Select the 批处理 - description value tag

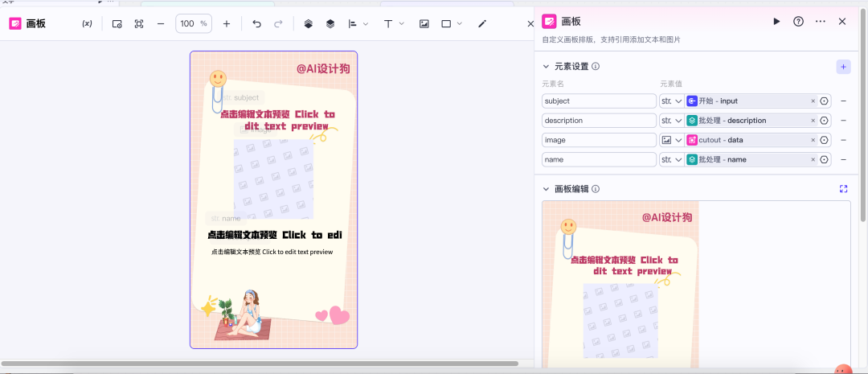point(751,121)
